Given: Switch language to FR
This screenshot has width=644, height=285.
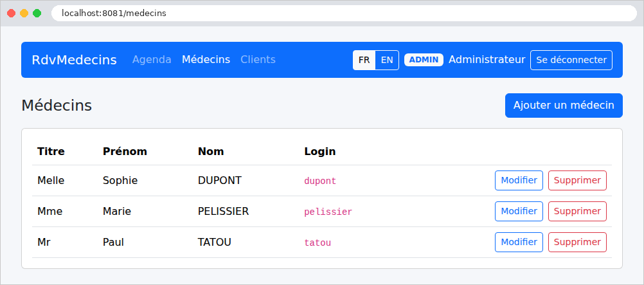Looking at the screenshot, I should pos(364,60).
